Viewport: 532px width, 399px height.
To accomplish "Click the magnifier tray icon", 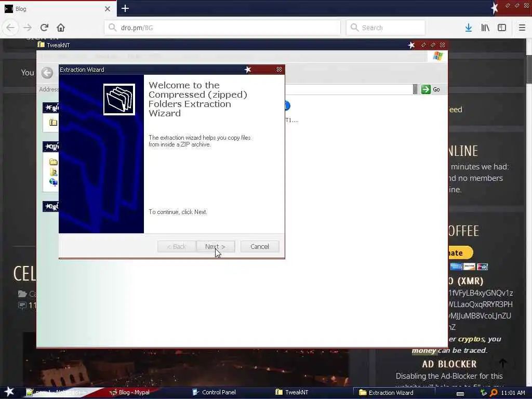I will [x=494, y=393].
